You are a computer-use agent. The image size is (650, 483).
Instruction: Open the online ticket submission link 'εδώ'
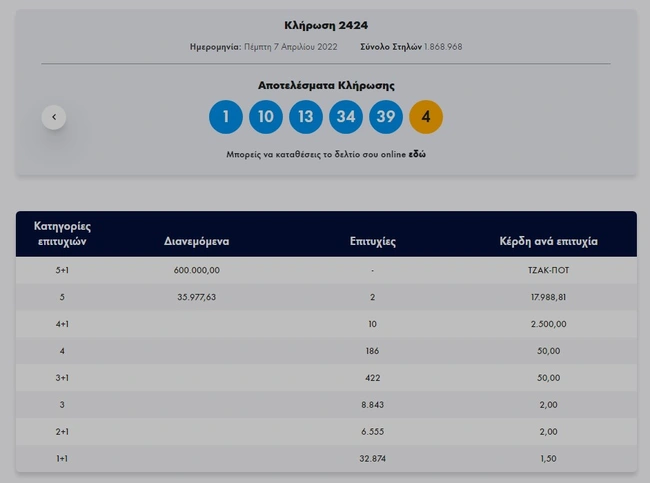click(417, 155)
